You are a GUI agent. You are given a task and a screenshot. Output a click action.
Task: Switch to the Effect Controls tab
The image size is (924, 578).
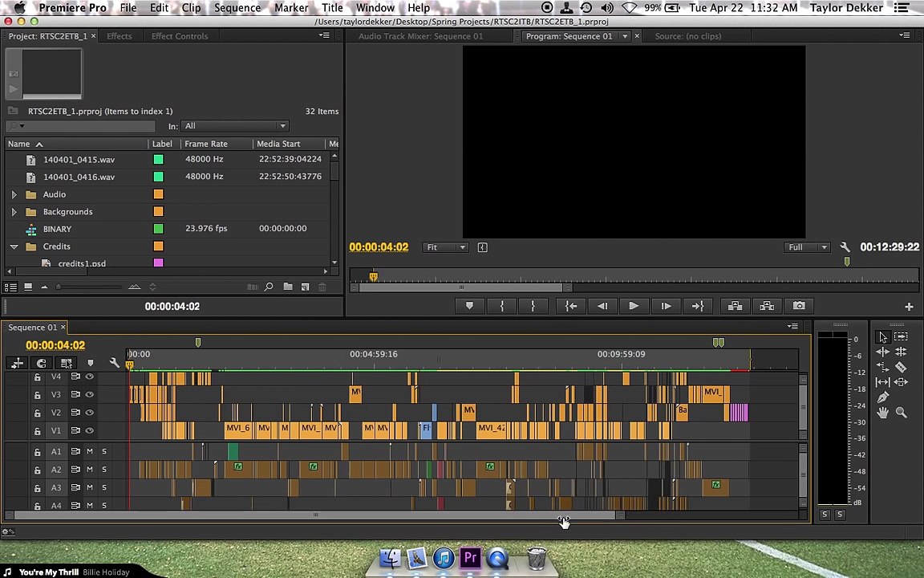180,36
